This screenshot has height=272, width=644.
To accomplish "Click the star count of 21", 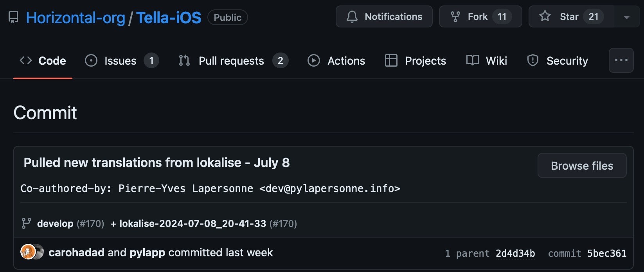I will [594, 16].
